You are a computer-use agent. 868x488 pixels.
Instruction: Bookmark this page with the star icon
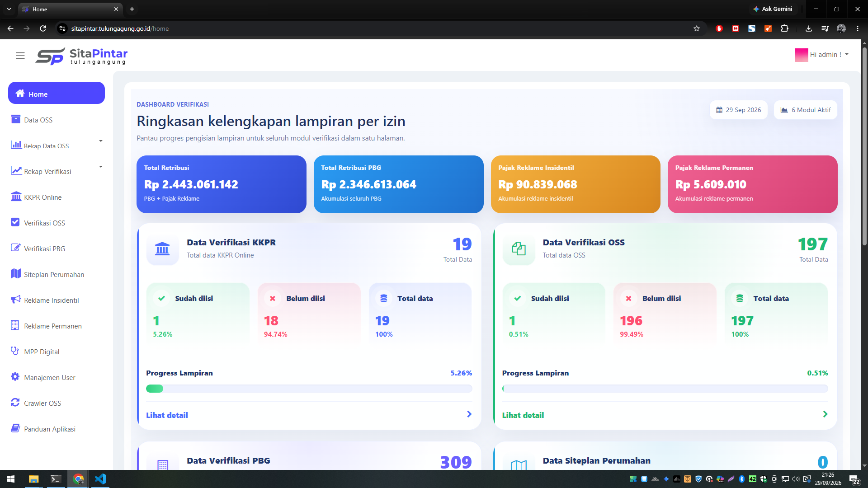(x=697, y=28)
